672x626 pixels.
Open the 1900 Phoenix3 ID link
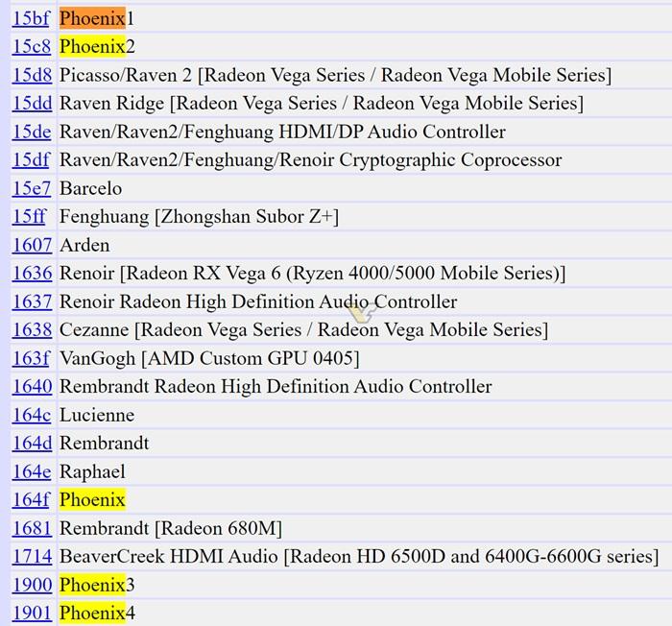32,585
